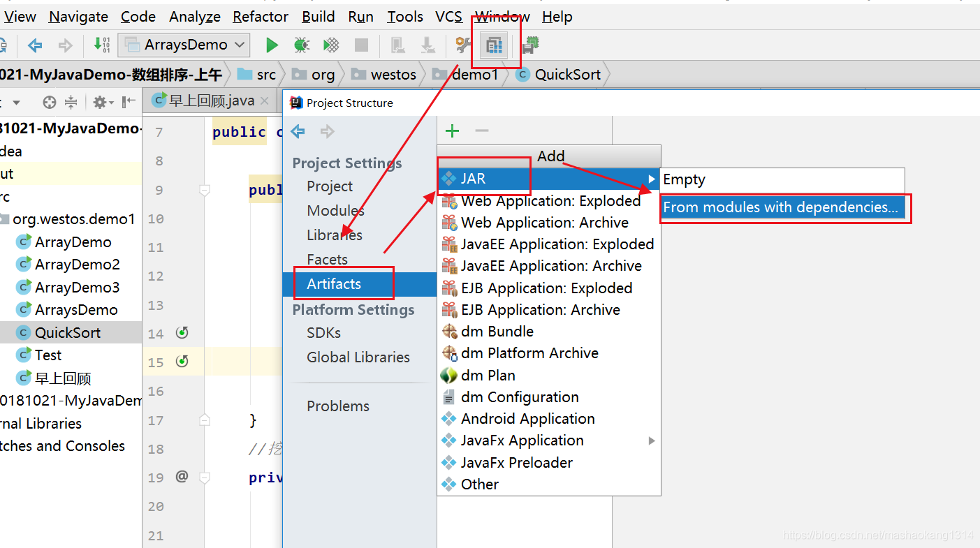Close the 早上回顾.java editor tab

click(x=264, y=101)
